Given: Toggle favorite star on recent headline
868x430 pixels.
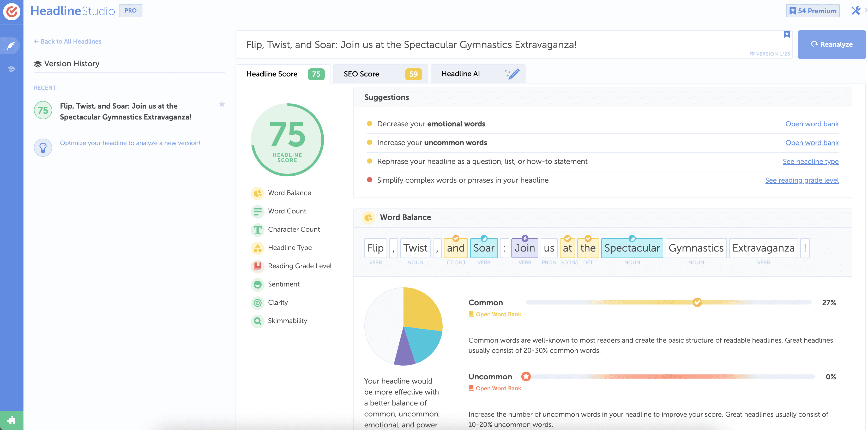Looking at the screenshot, I should (x=222, y=104).
